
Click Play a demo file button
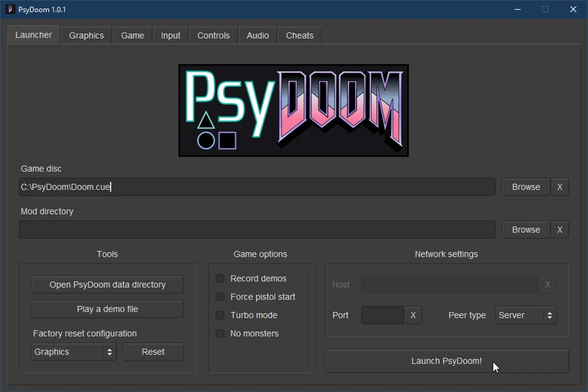107,309
